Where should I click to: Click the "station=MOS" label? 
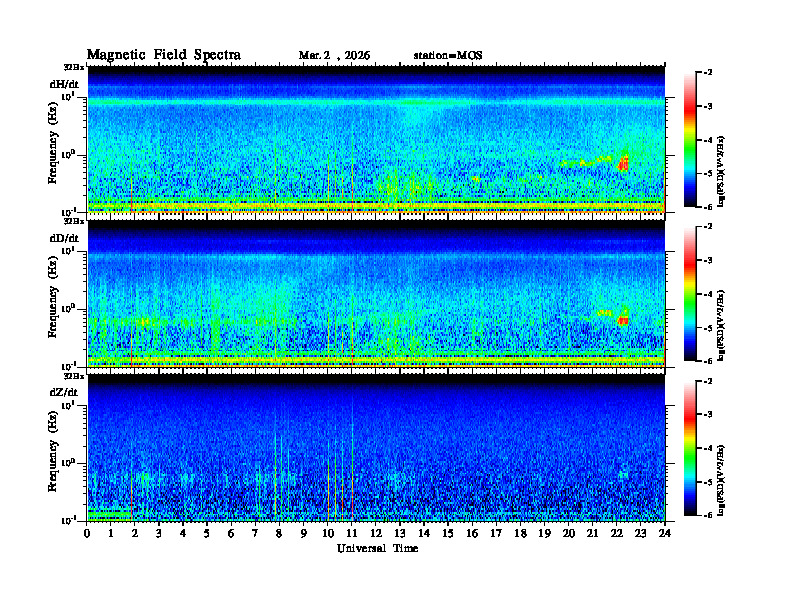[448, 56]
